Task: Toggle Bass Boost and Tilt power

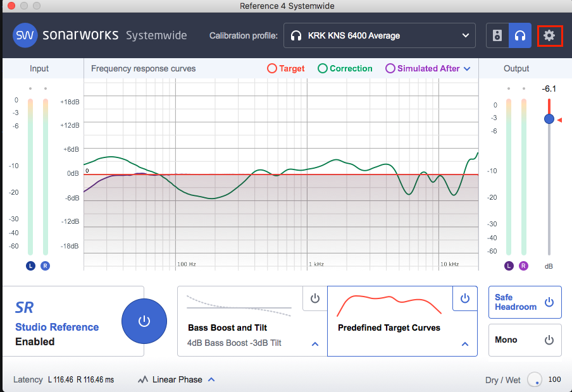Action: coord(315,298)
